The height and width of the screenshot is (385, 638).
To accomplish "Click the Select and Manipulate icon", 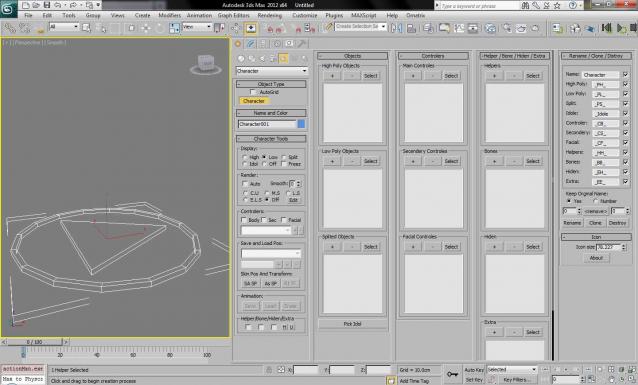I will [x=236, y=28].
